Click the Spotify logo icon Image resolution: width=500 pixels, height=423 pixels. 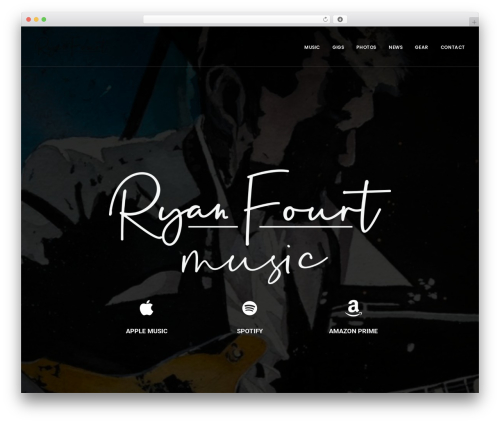click(x=250, y=308)
